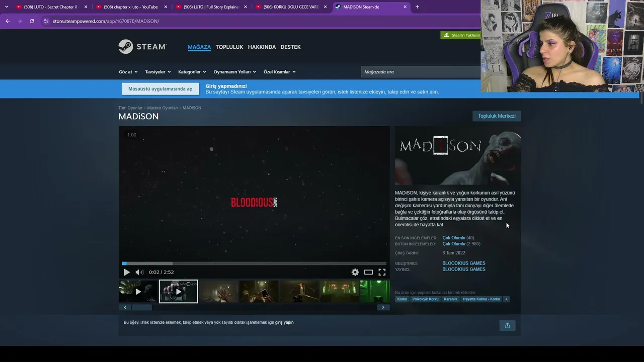The width and height of the screenshot is (644, 362).
Task: Expand the Göz at menu
Action: (x=128, y=72)
